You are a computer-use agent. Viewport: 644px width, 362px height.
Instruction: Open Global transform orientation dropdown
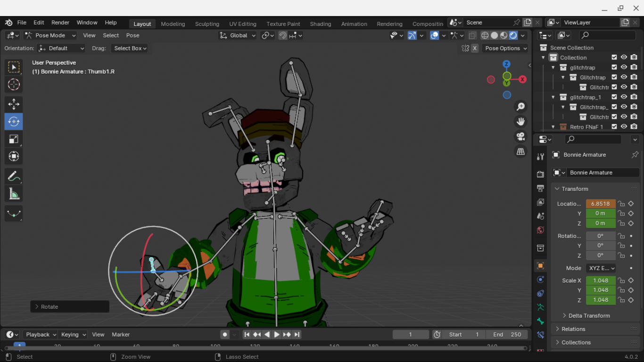point(238,35)
